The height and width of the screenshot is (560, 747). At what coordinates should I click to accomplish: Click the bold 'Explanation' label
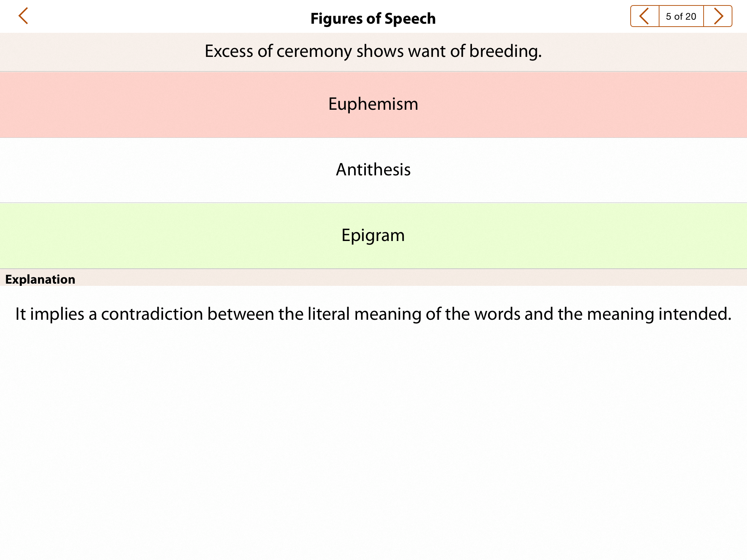point(40,279)
